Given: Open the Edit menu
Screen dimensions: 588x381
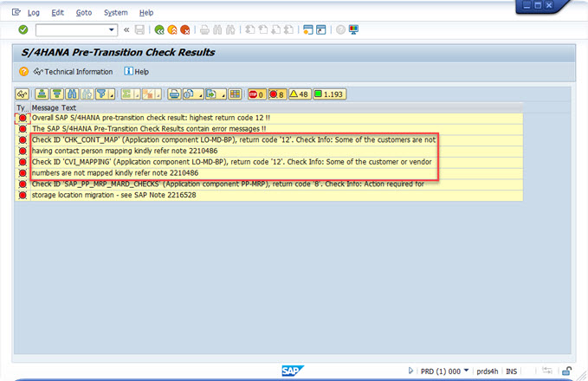Looking at the screenshot, I should coord(57,13).
